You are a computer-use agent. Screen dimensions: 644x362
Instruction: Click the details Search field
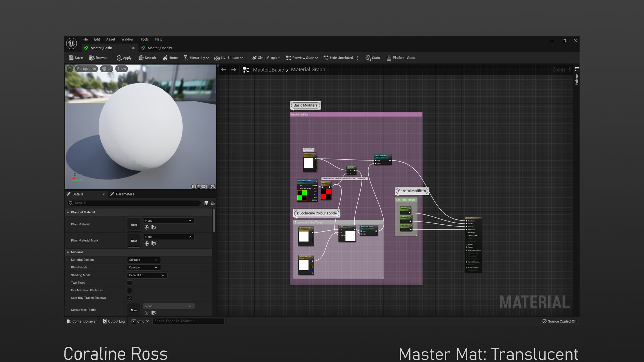pos(134,203)
